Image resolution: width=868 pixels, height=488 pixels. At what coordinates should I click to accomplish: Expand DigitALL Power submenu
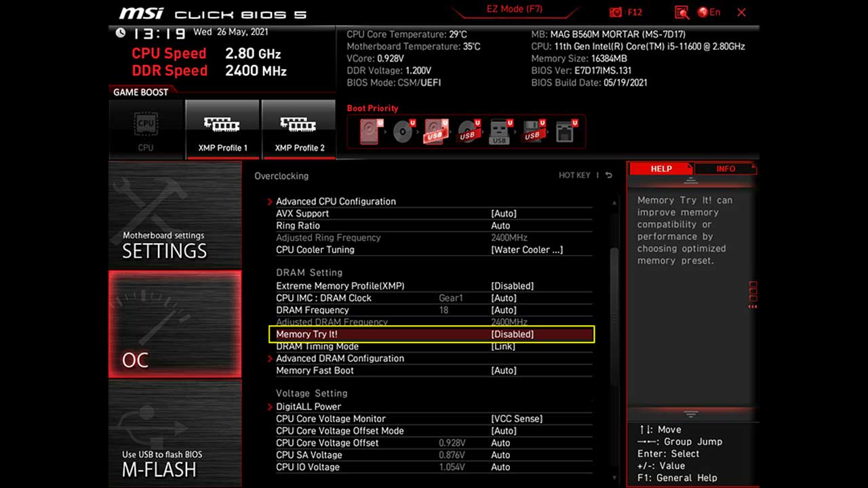pos(309,407)
